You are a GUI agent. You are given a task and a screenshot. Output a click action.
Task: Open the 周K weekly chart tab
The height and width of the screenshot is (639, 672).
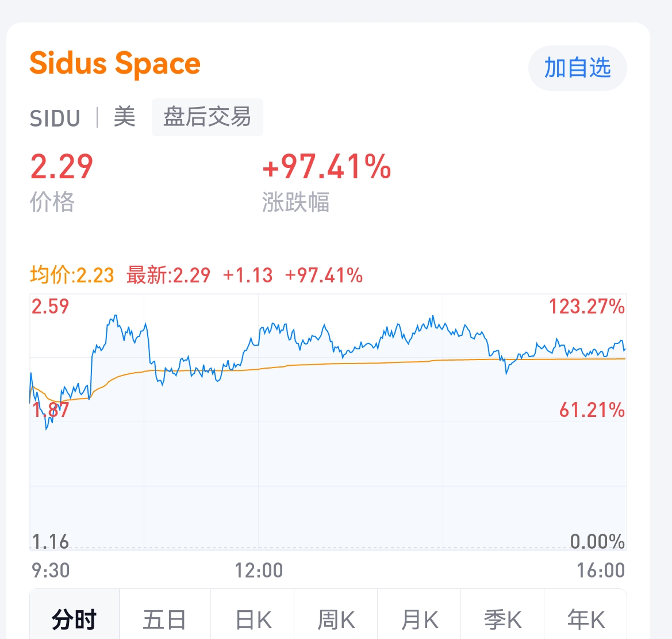click(336, 620)
